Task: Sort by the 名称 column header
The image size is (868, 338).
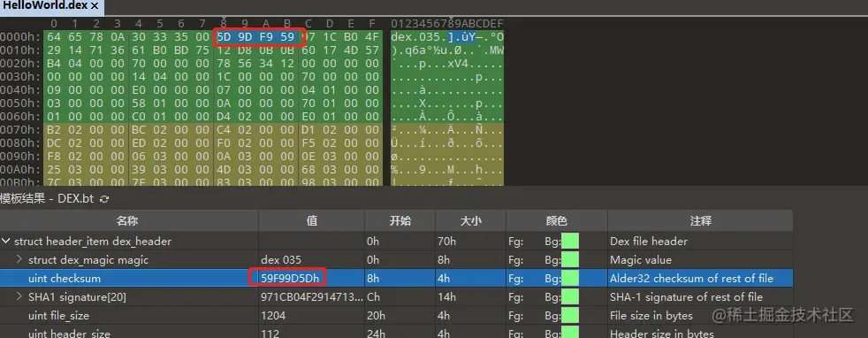Action: 128,221
